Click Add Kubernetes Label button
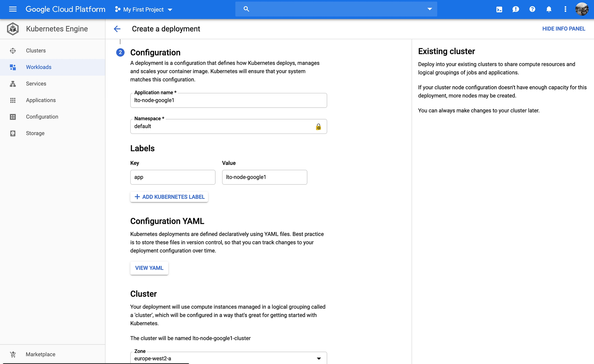594x364 pixels. (169, 197)
